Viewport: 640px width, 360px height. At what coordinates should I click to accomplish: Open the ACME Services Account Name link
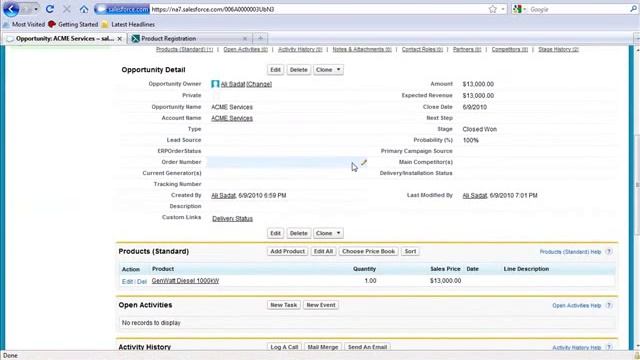coord(232,118)
